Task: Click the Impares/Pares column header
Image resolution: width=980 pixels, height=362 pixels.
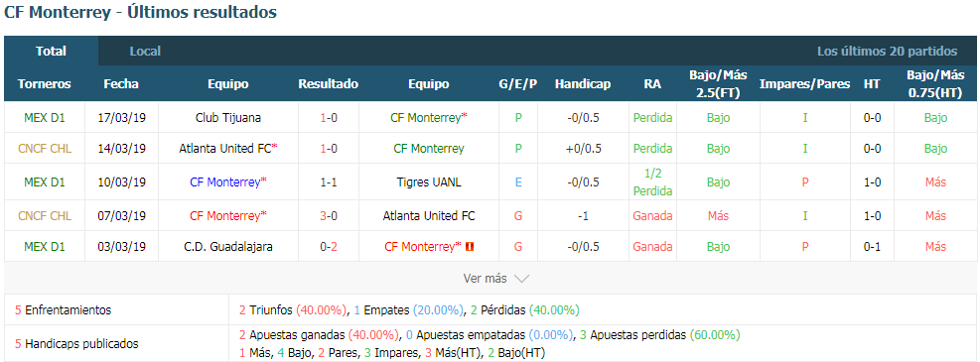Action: coord(804,83)
